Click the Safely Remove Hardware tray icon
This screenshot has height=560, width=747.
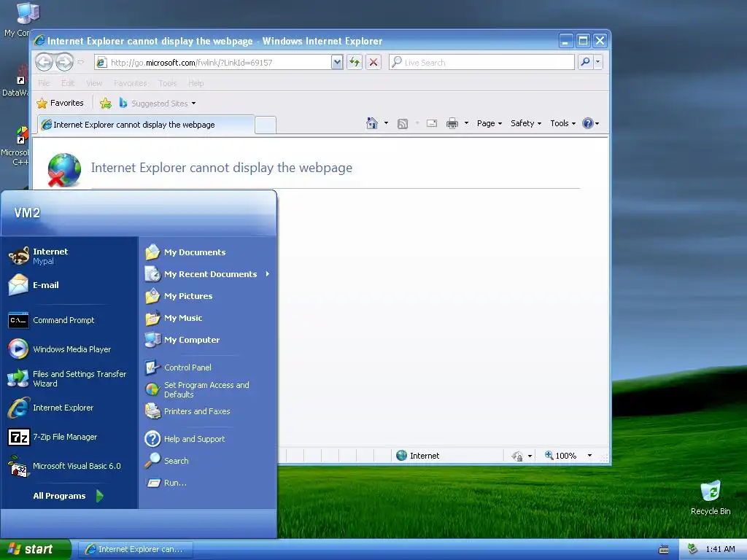[692, 549]
